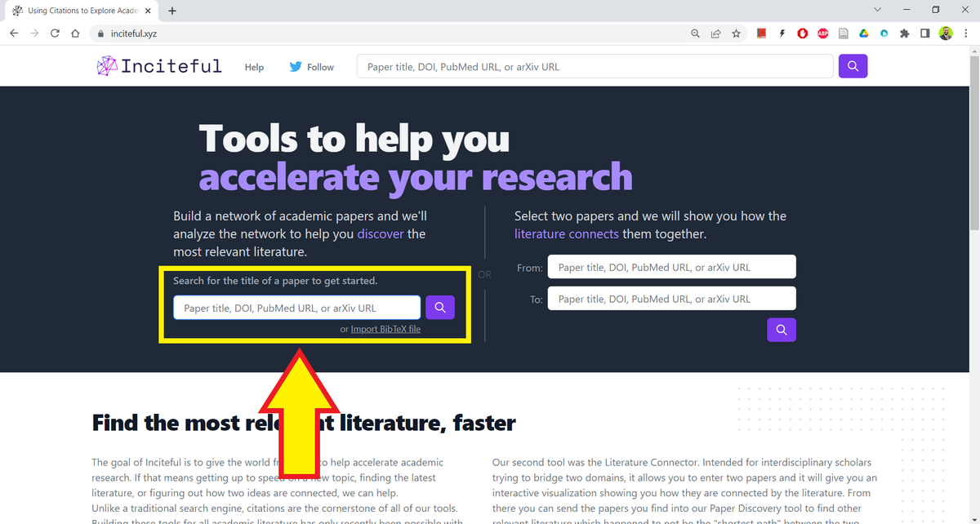Click the zoom magnifier in address bar

(695, 34)
